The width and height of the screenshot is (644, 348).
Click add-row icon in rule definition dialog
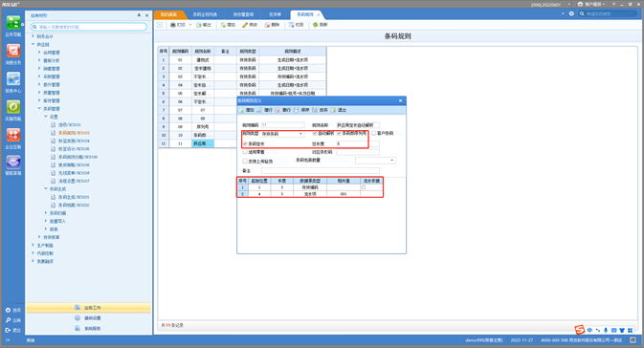pos(242,110)
